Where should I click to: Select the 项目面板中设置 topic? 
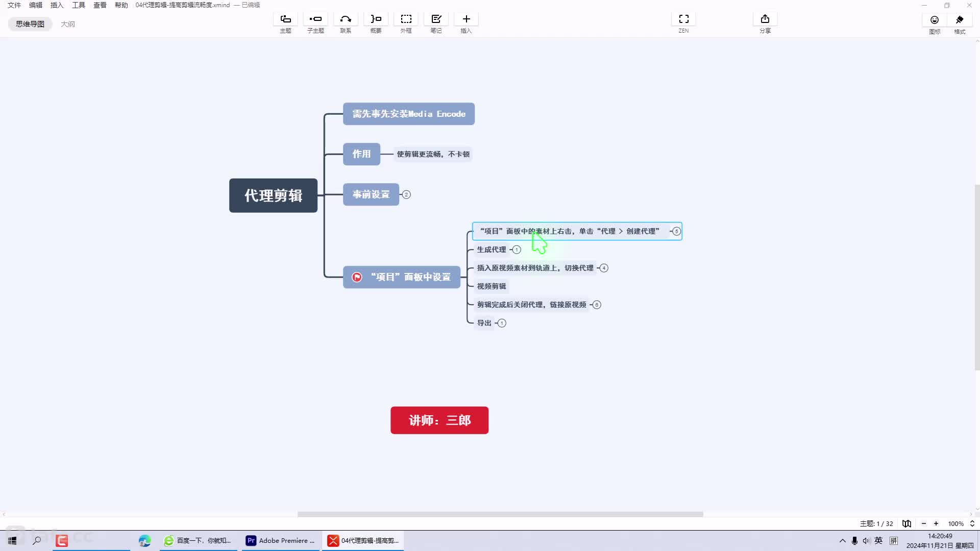(x=402, y=277)
